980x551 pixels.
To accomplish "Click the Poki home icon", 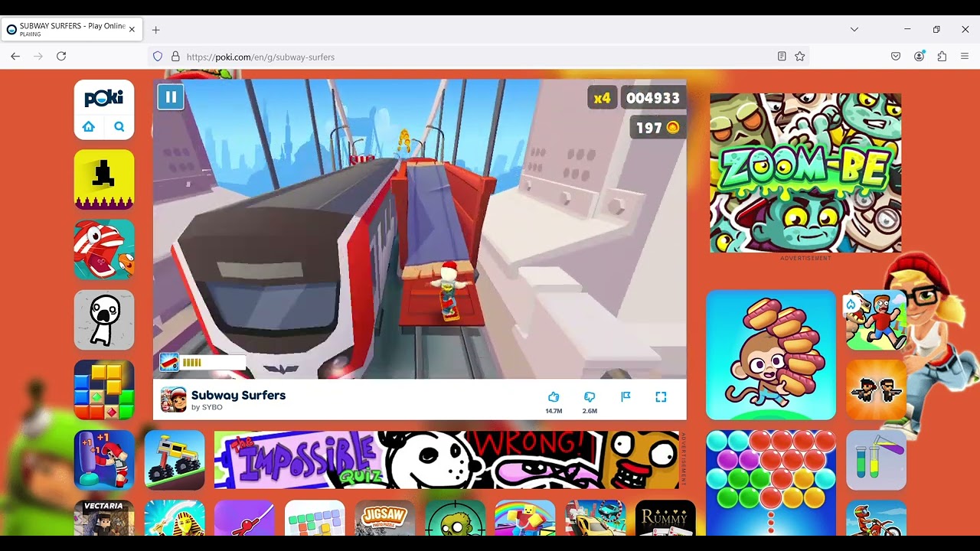I will click(x=89, y=127).
